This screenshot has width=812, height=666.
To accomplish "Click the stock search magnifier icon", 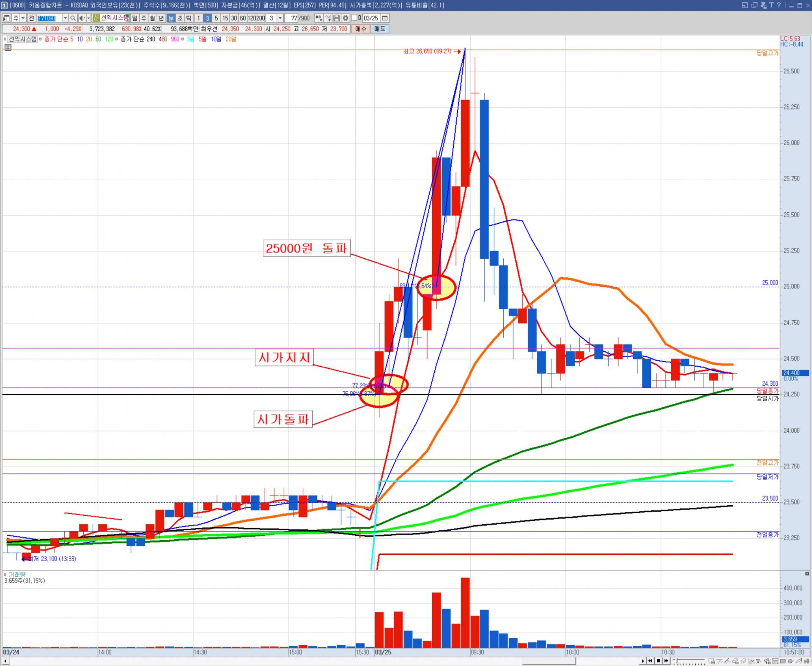I will click(x=73, y=18).
